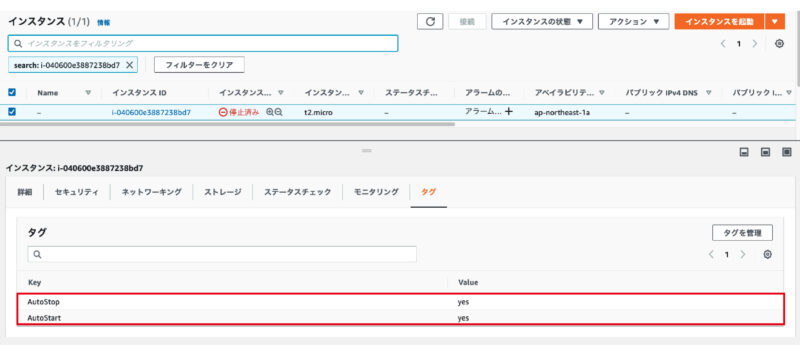This screenshot has width=800, height=361.
Task: Click the Value column header
Action: coord(468,282)
